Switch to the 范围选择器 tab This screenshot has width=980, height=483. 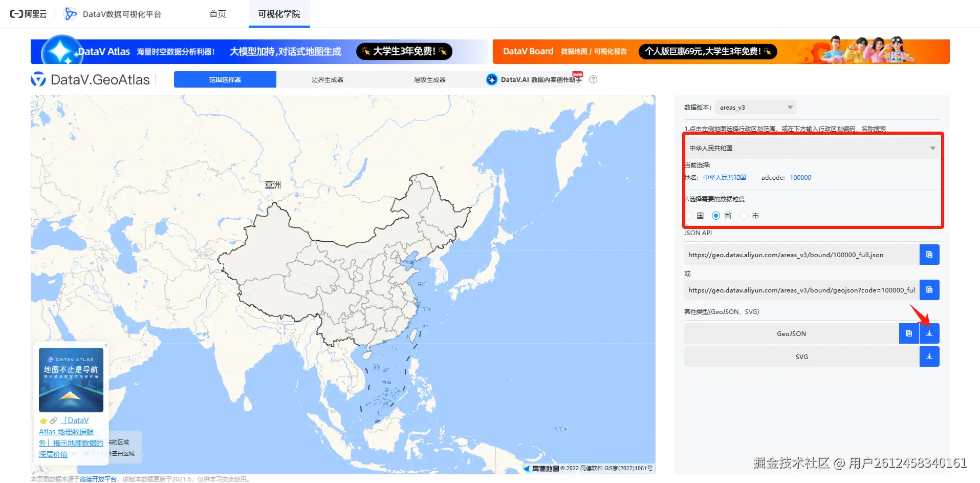pos(225,79)
